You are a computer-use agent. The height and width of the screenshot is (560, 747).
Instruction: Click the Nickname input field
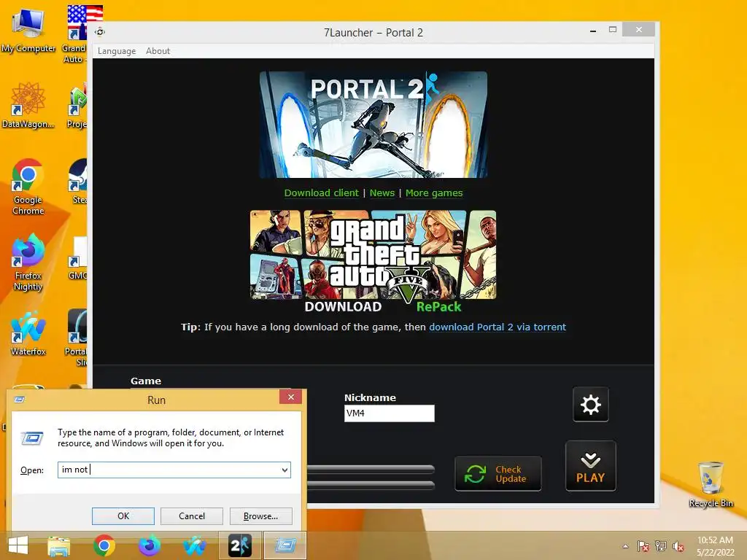[x=390, y=413]
